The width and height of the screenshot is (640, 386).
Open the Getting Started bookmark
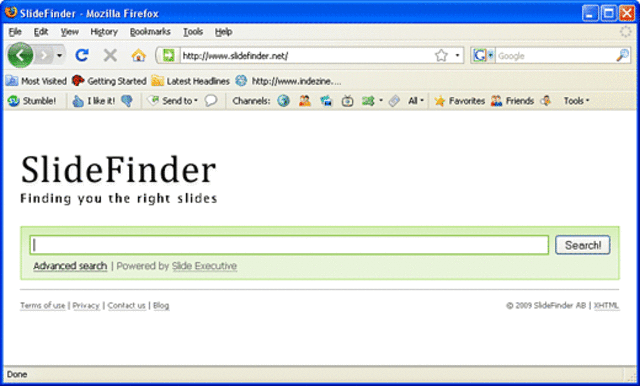[x=109, y=81]
